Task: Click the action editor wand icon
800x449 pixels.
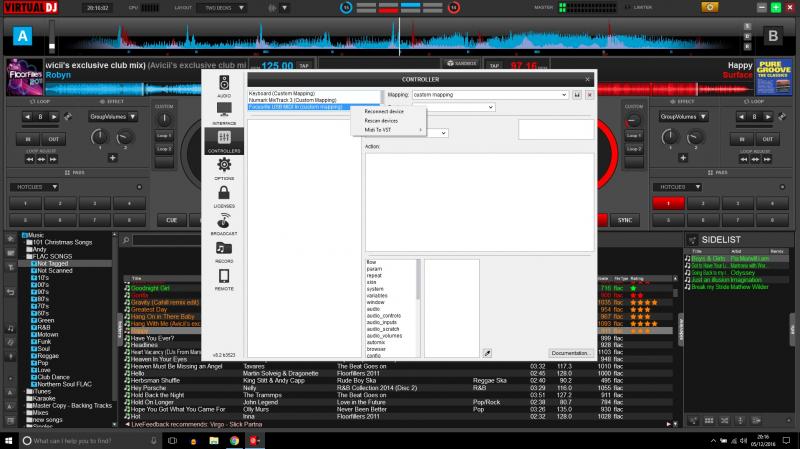Action: (487, 353)
